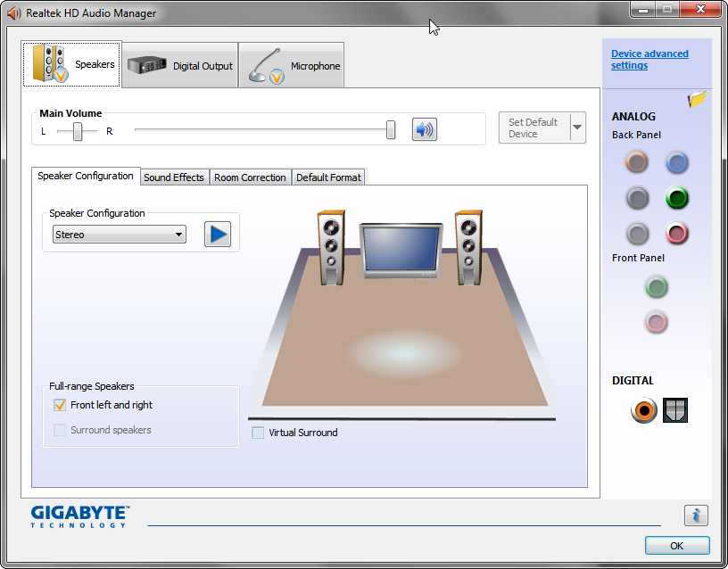Click the mute speaker volume icon button
Viewport: 728px width, 569px height.
coord(425,129)
